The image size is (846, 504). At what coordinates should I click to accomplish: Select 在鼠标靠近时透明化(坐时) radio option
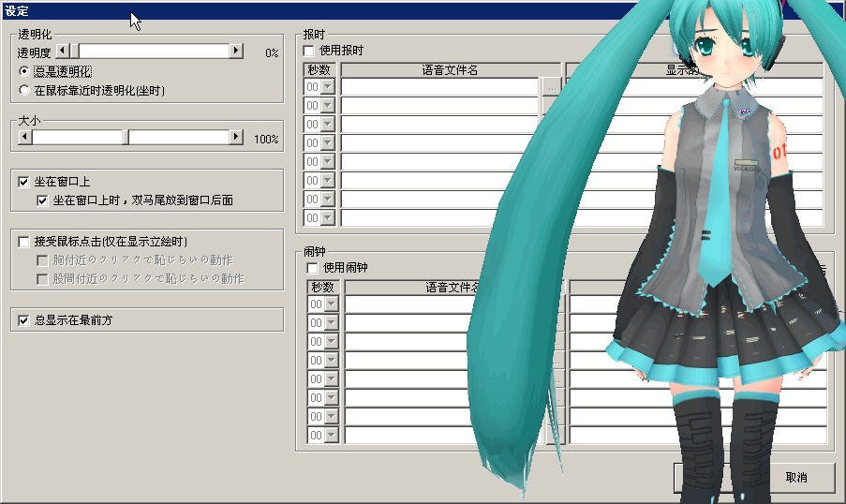click(x=23, y=90)
